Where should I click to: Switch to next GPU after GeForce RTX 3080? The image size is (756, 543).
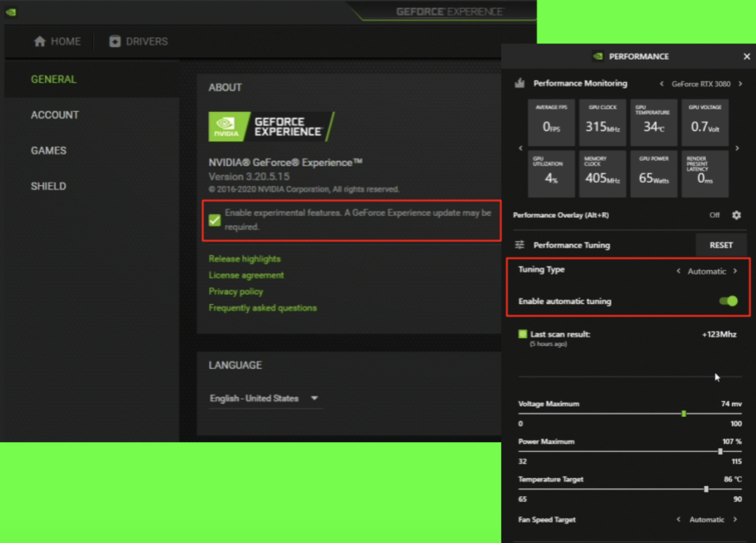(x=740, y=84)
